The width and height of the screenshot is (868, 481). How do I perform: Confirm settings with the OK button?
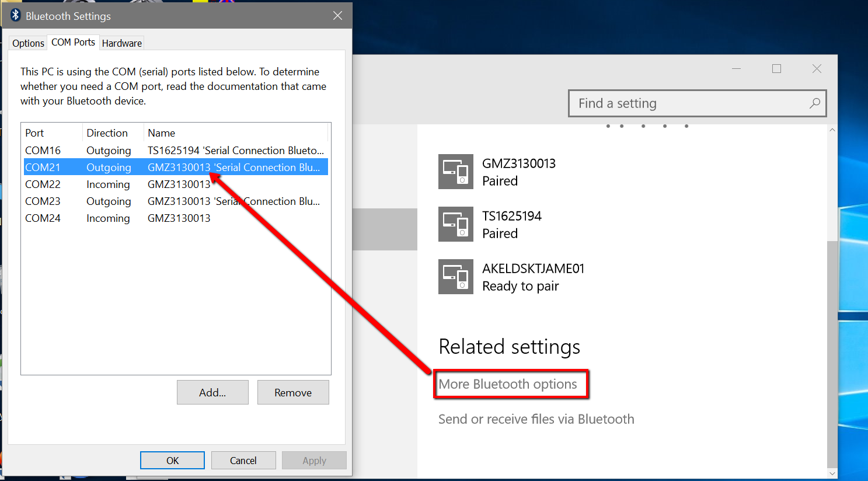tap(172, 460)
